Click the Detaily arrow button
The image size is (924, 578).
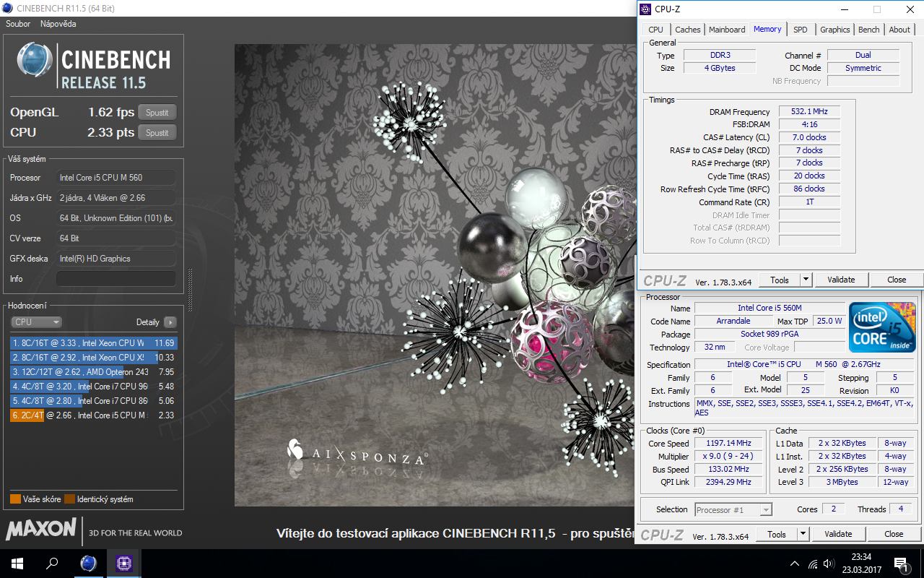(170, 322)
